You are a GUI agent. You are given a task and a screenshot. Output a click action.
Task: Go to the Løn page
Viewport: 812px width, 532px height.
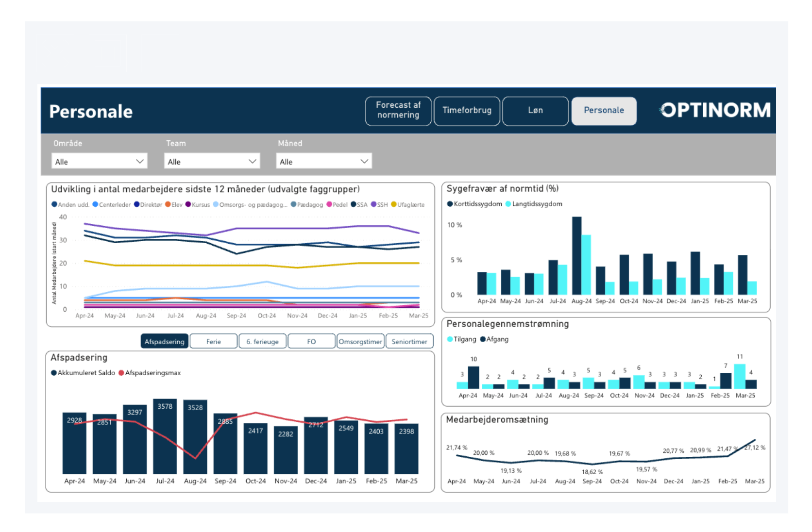(535, 111)
